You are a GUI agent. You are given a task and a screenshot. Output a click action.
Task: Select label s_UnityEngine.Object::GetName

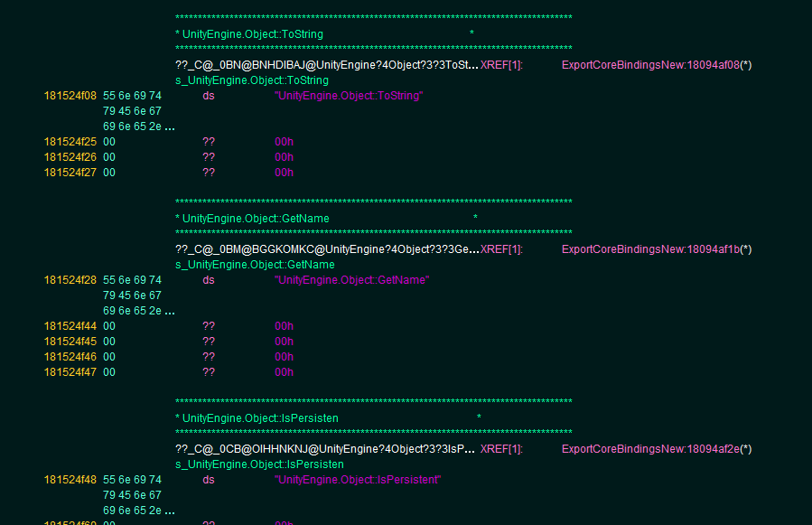click(x=255, y=265)
